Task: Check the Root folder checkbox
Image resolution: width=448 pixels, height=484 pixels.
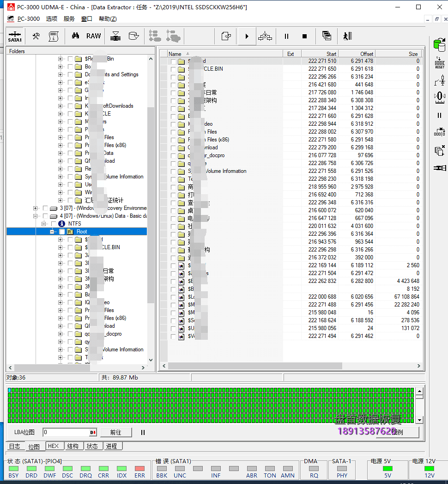Action: (62, 232)
